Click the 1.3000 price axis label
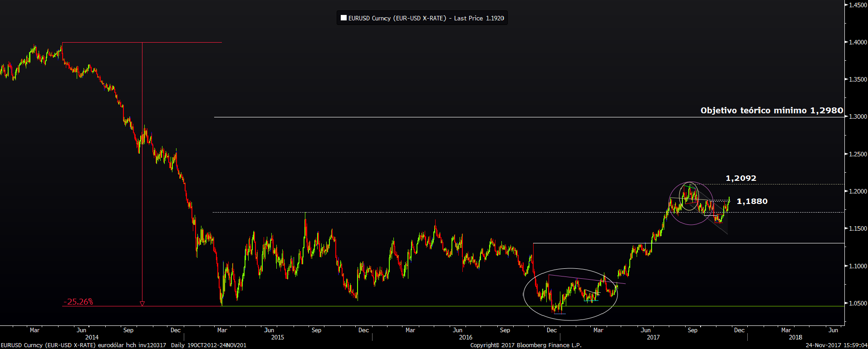Viewport: 868px width, 349px height. 858,116
